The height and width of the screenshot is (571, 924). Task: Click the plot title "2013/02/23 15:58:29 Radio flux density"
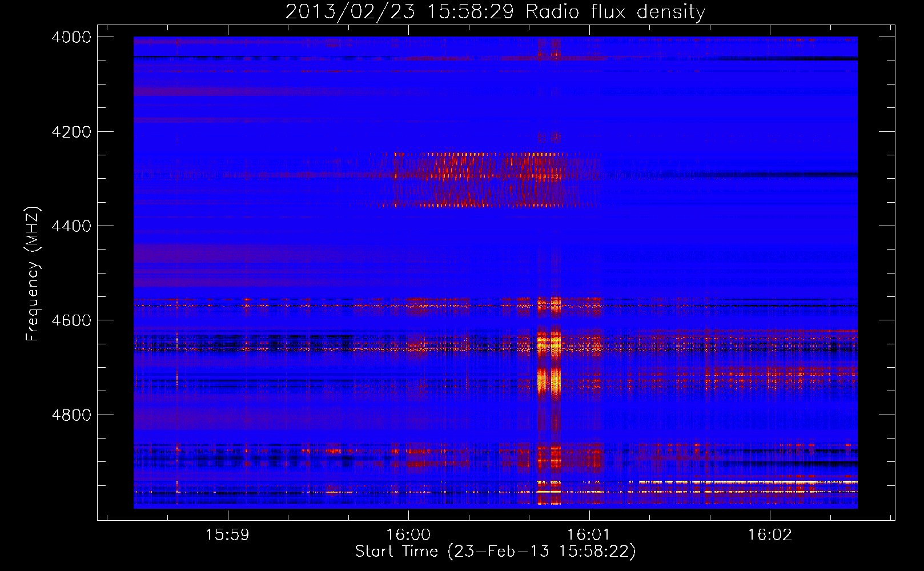[x=495, y=11]
